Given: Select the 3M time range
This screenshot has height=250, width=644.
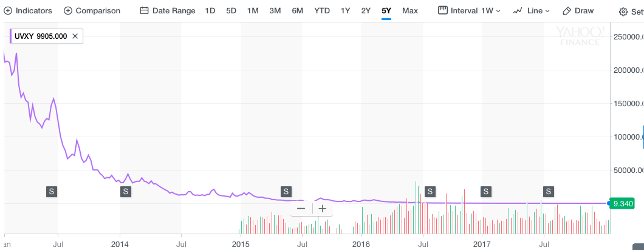Looking at the screenshot, I should (275, 11).
